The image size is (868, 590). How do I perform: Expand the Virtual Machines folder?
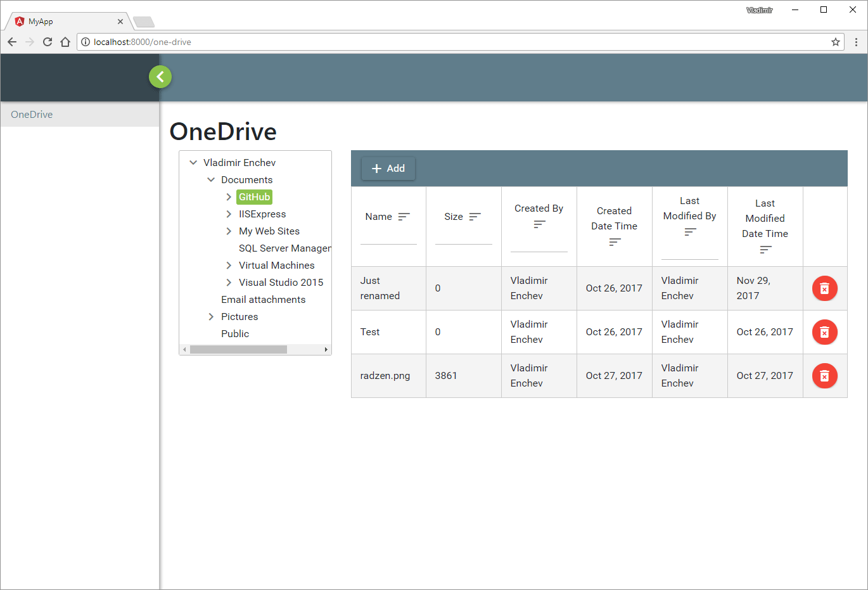click(229, 266)
